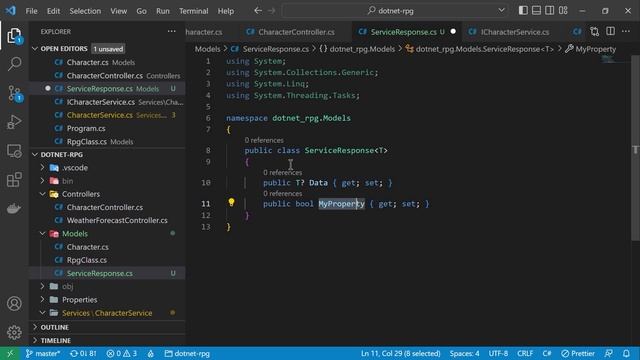The height and width of the screenshot is (360, 640).
Task: Open the Accounts menu
Action: coord(14,304)
